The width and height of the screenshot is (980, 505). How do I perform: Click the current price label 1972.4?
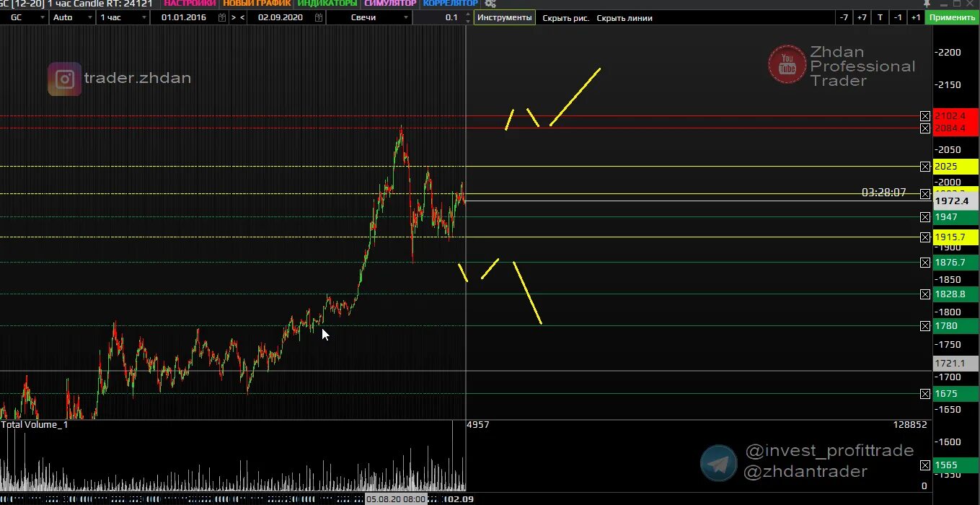point(955,201)
